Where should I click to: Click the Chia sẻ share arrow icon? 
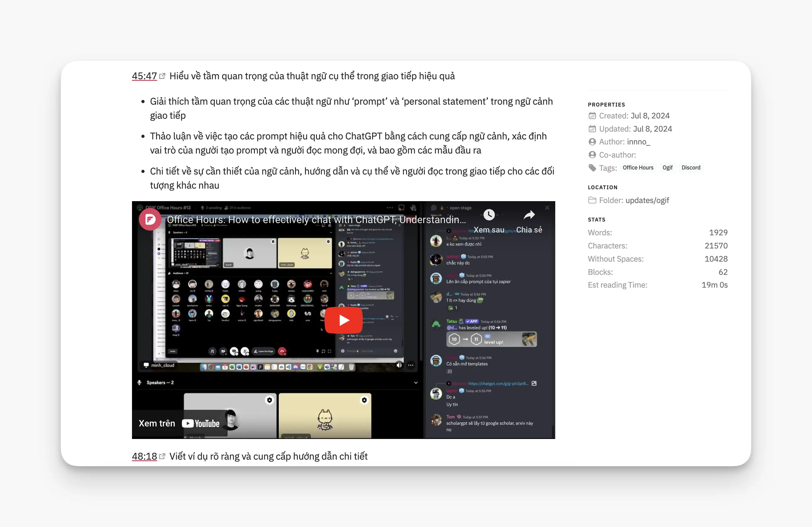[529, 215]
